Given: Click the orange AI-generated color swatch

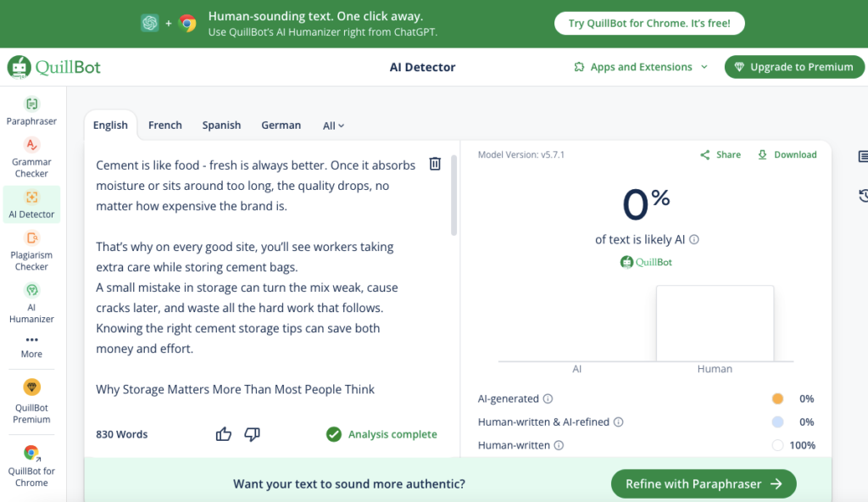Looking at the screenshot, I should point(777,399).
